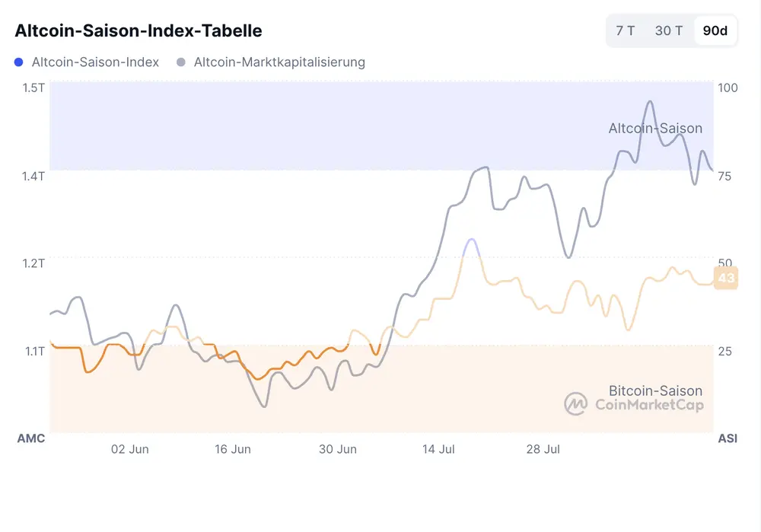Click the 14 Jul date label

coord(438,449)
